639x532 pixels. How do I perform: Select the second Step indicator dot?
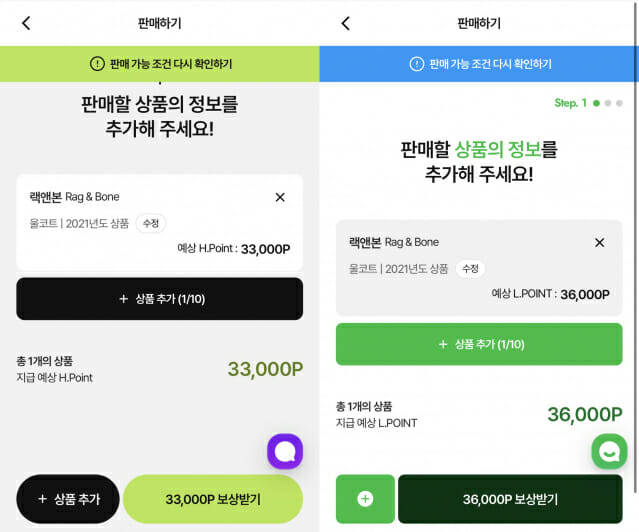608,103
